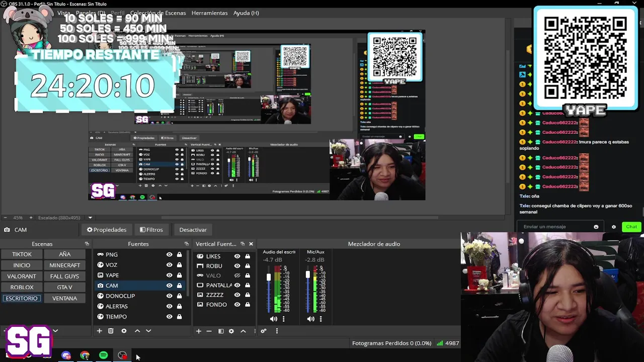Image resolution: width=644 pixels, height=362 pixels.
Task: Open source settings gear in Fuentes toolbar
Action: [x=124, y=331]
